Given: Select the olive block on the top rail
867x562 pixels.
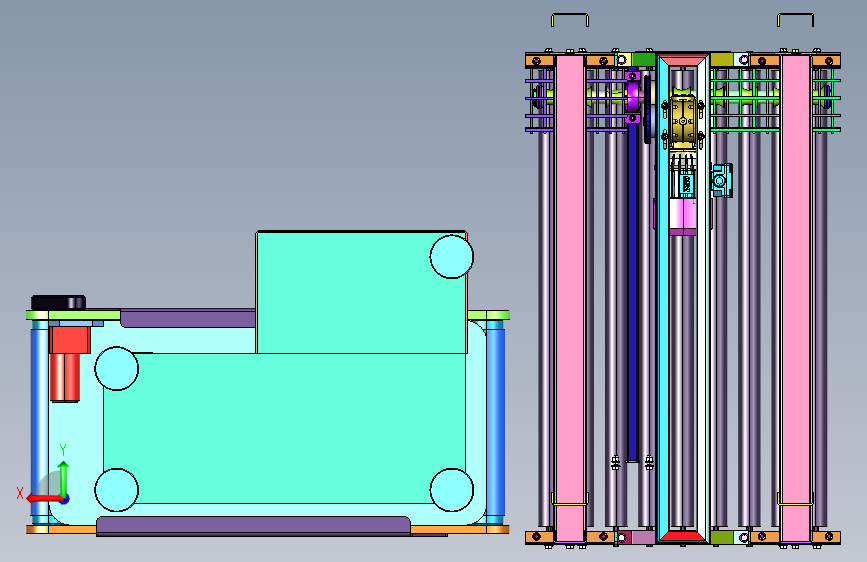Looking at the screenshot, I should (x=722, y=59).
